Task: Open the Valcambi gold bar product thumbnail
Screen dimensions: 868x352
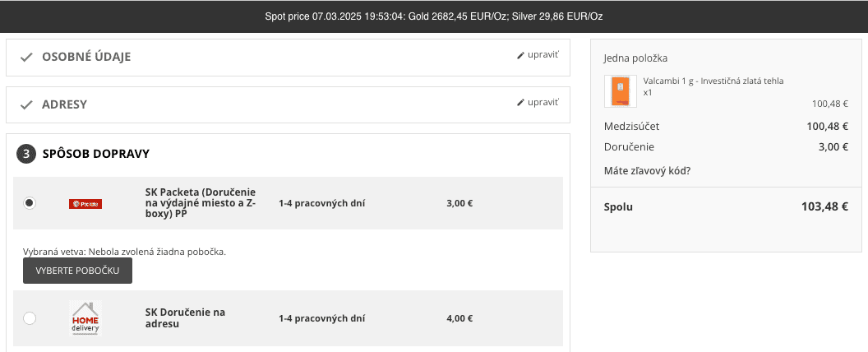Action: click(x=620, y=91)
